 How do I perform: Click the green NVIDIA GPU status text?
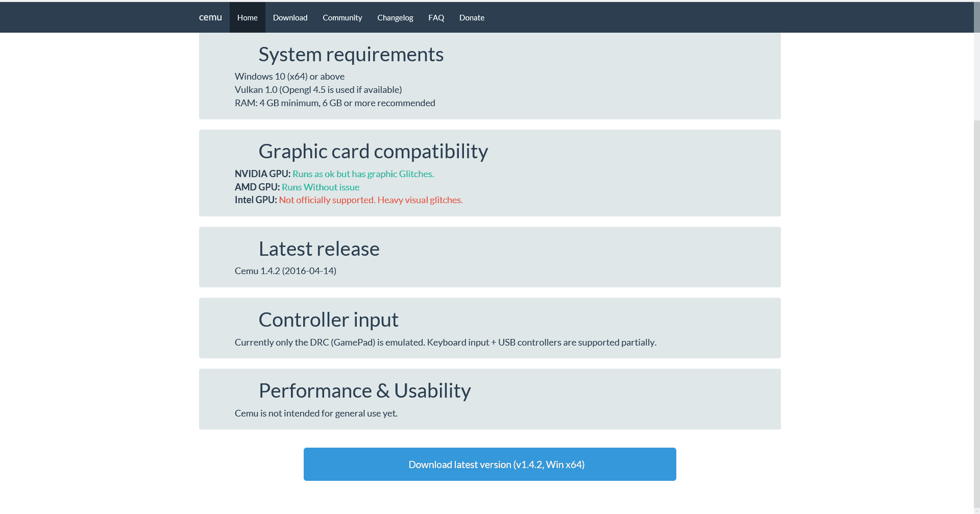363,174
